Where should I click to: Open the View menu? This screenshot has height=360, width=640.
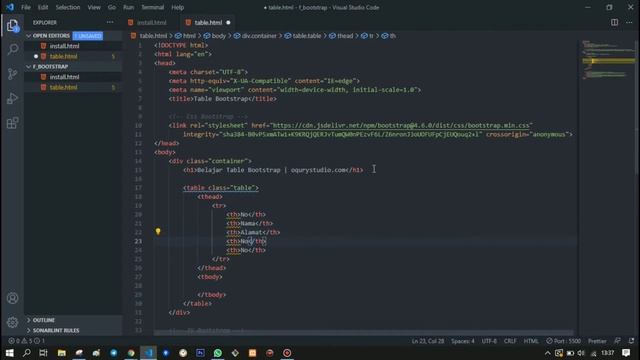tap(94, 7)
